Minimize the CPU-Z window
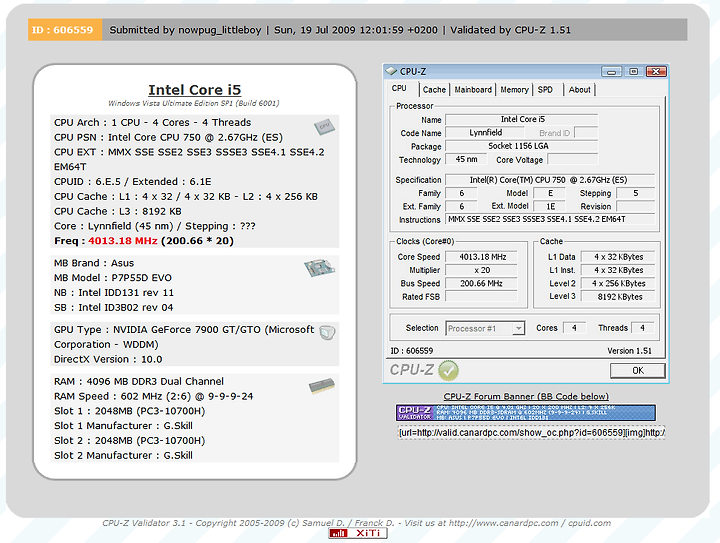 tap(611, 72)
